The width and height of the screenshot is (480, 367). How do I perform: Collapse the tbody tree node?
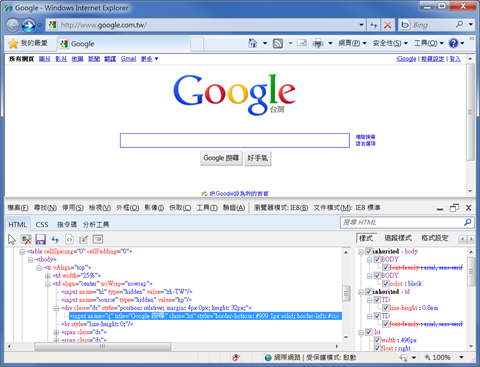click(31, 260)
